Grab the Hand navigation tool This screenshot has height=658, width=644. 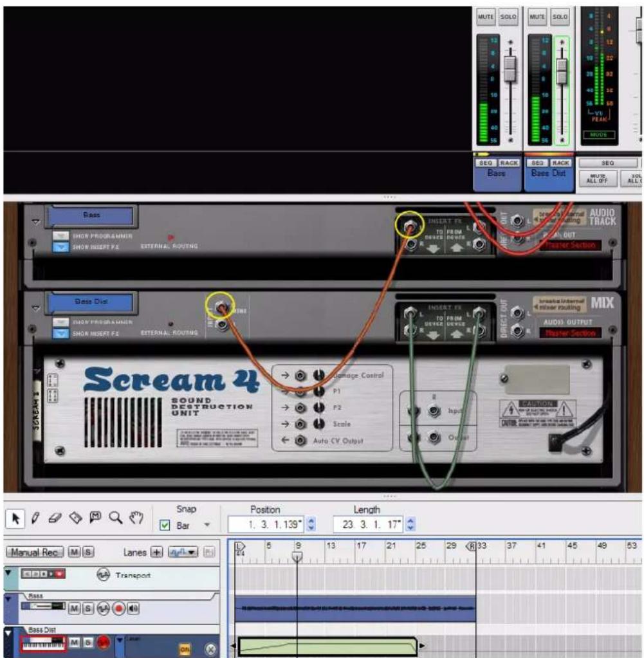[x=135, y=517]
